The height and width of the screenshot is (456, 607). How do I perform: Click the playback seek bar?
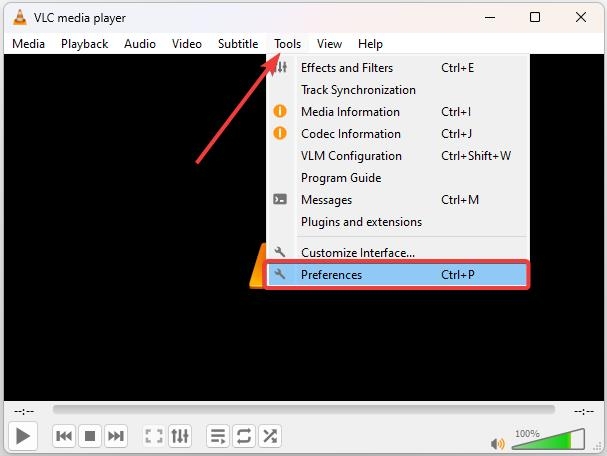[304, 410]
